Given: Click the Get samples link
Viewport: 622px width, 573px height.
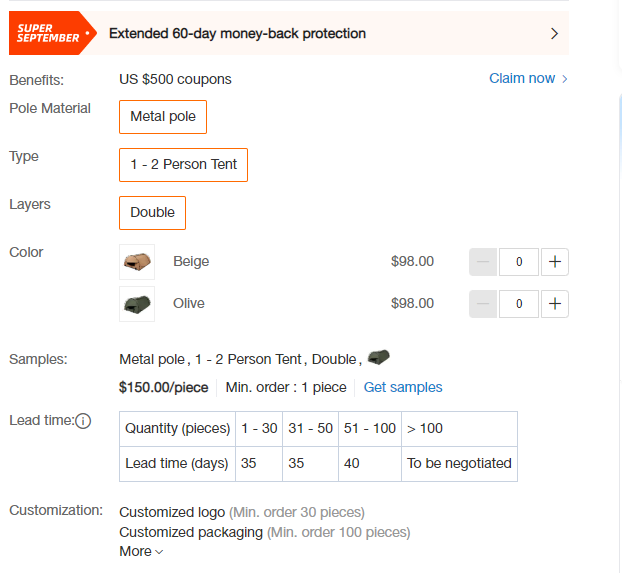Looking at the screenshot, I should click(403, 387).
